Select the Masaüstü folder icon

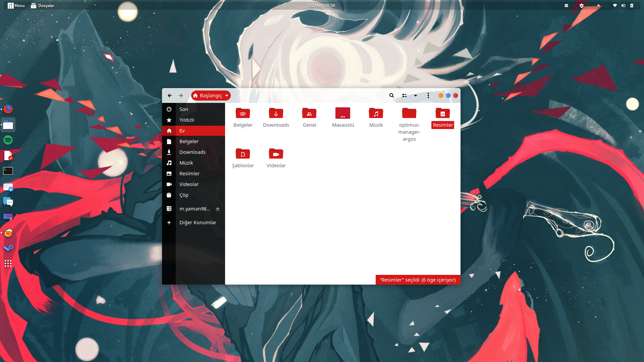343,113
